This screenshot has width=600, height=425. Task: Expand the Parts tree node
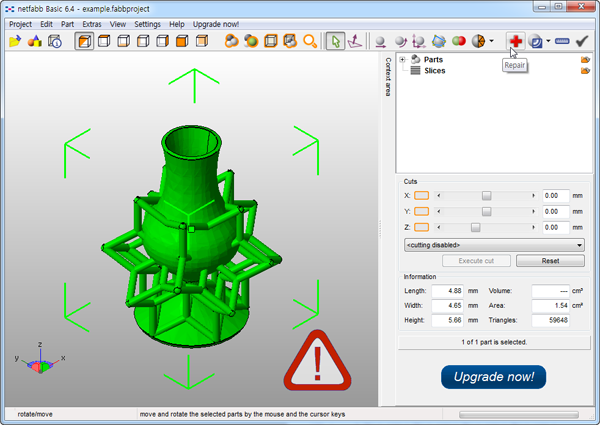click(x=402, y=60)
